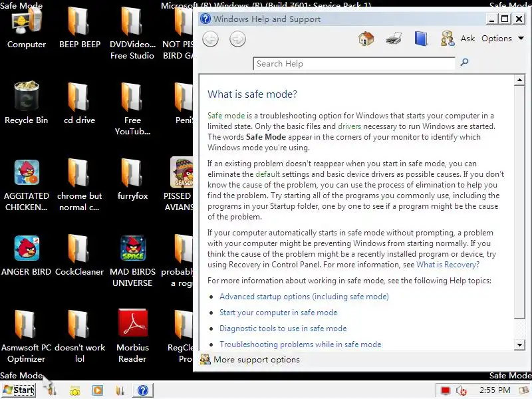Click the help scrollbar up arrow

pos(519,80)
